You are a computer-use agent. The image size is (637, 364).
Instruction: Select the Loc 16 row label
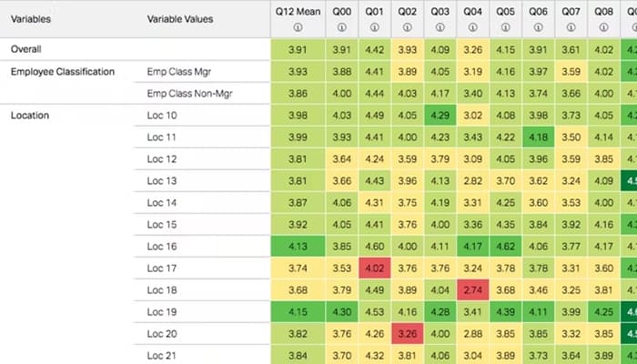point(162,247)
